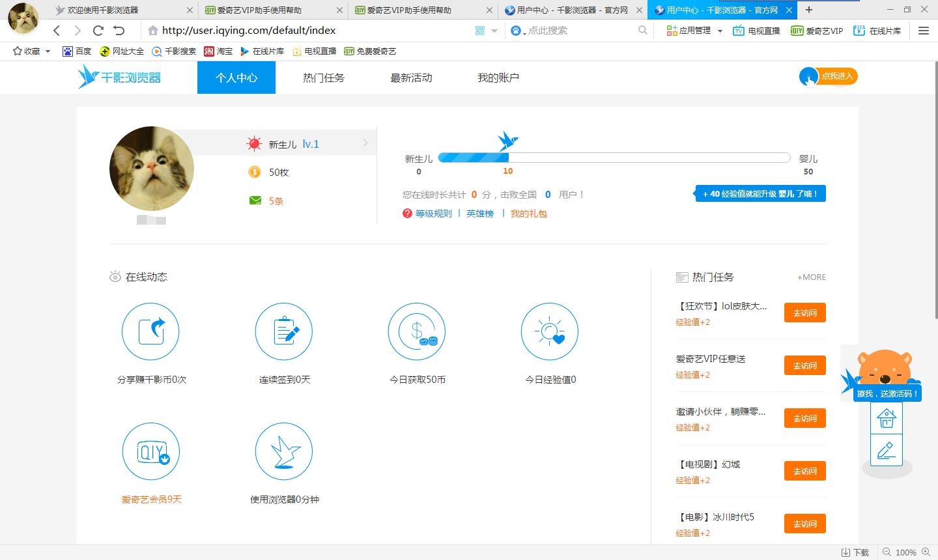Open +MORE hot tasks link
This screenshot has height=560, width=938.
[812, 277]
